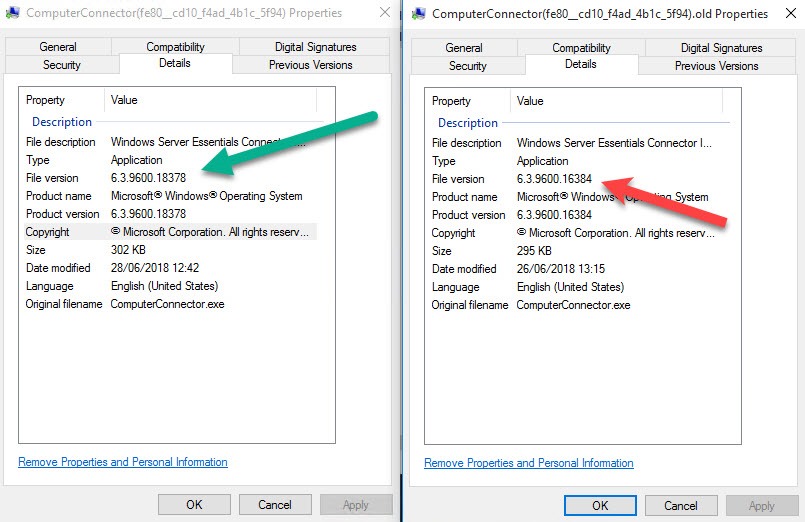Open the General tab in the .old Properties window
The image size is (805, 522).
pos(464,47)
